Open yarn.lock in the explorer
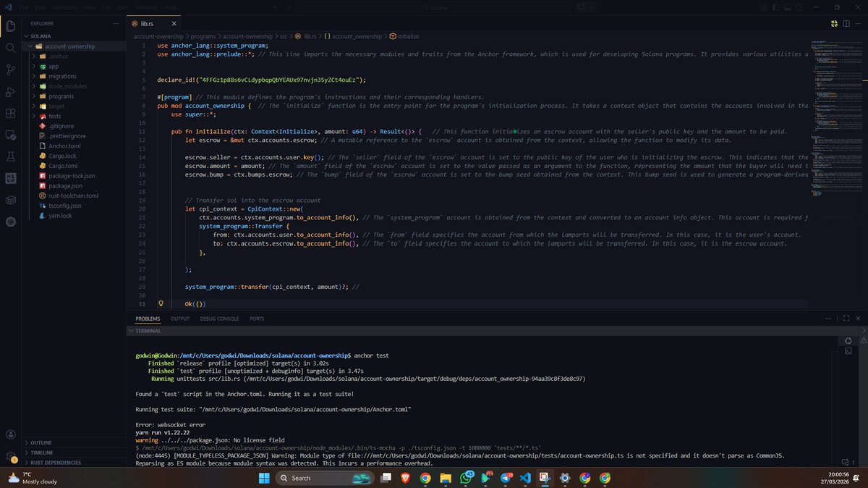Image resolution: width=868 pixels, height=488 pixels. click(x=75, y=215)
